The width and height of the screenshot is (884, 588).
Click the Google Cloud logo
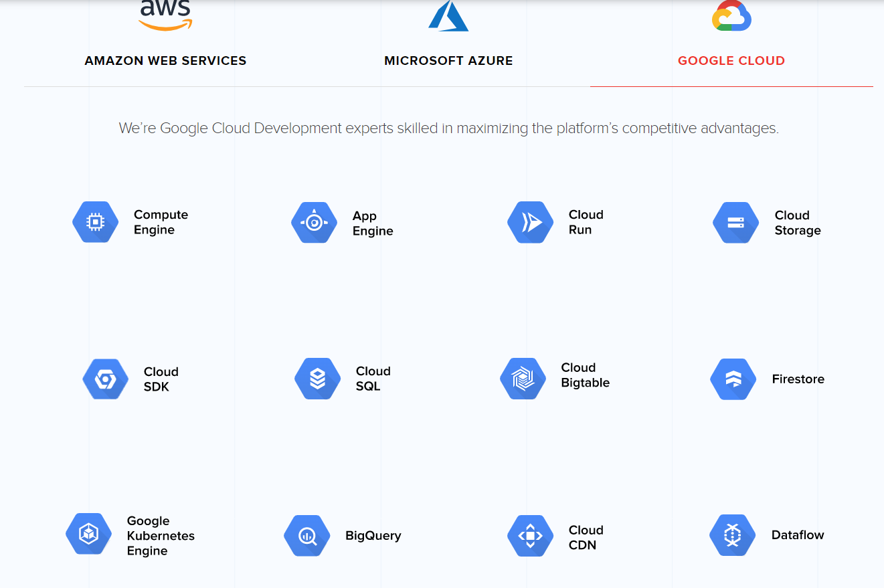coord(731,15)
